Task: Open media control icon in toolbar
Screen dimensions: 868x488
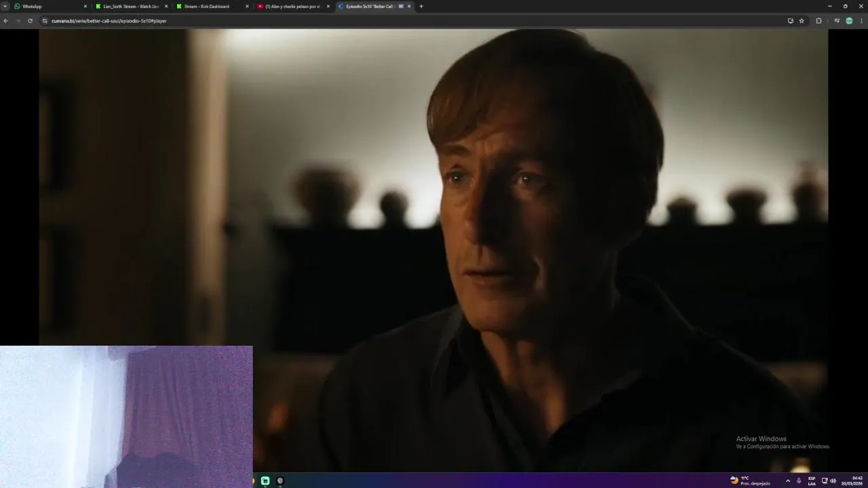Action: click(837, 21)
